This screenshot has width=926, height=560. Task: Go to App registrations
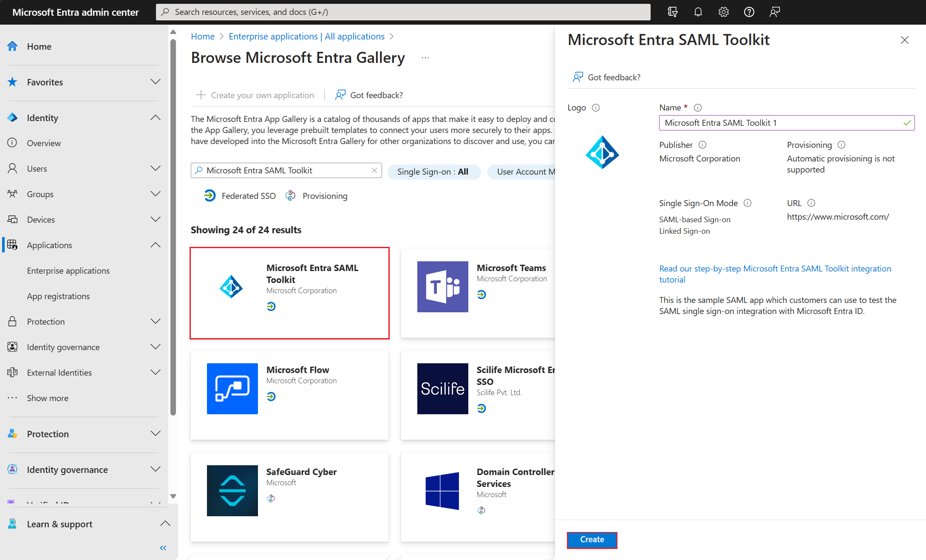(58, 296)
